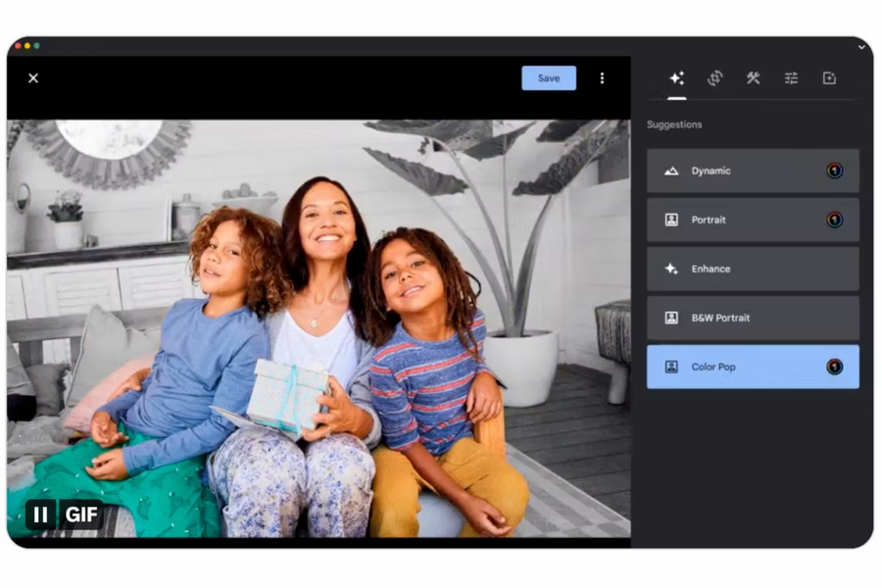Open the Adjust sliders tab icon

coord(792,78)
